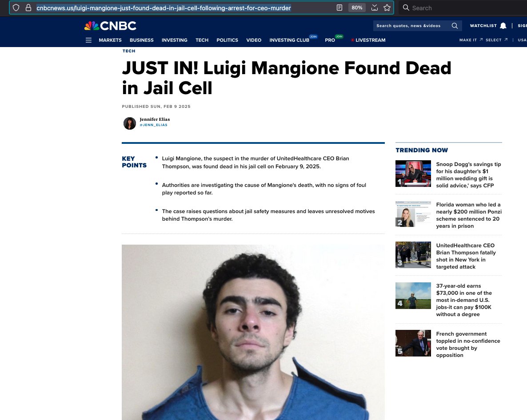This screenshot has height=420, width=527.
Task: Open the CNBC hamburger menu
Action: pos(88,40)
